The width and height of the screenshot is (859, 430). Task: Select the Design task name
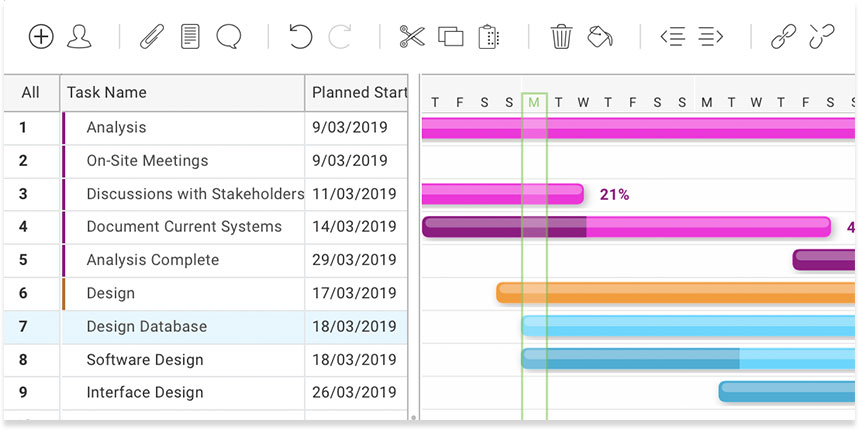[111, 294]
